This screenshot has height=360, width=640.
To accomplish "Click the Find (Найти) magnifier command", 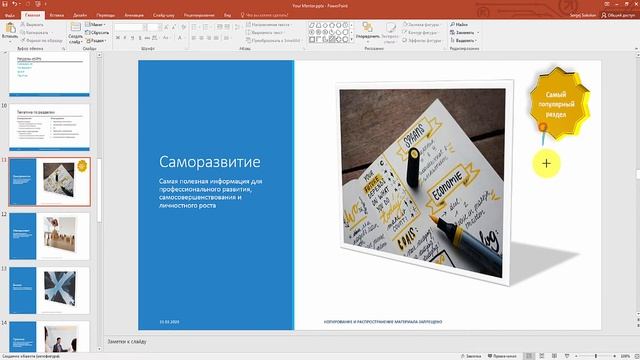I will pyautogui.click(x=459, y=24).
